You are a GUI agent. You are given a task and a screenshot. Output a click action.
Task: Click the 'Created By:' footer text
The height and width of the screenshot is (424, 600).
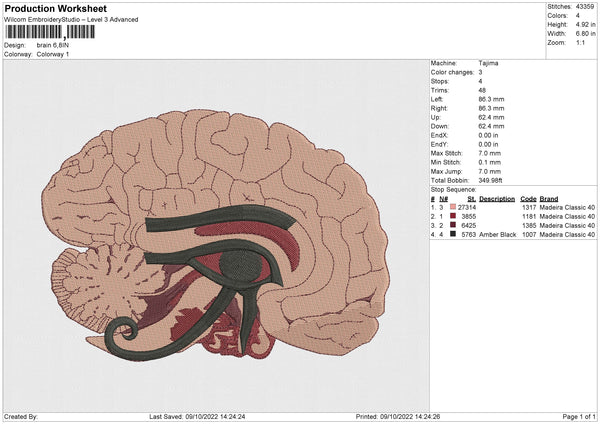point(21,416)
